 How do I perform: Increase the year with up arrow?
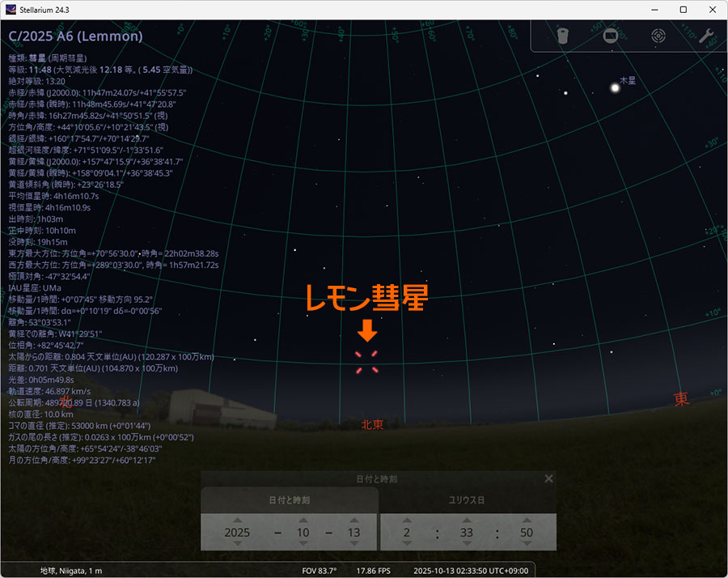pos(237,520)
